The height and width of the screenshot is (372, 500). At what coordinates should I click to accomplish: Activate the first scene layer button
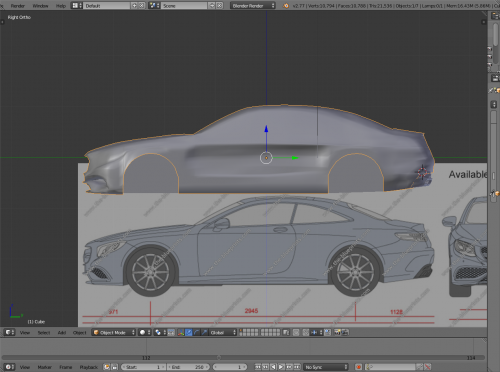[241, 331]
